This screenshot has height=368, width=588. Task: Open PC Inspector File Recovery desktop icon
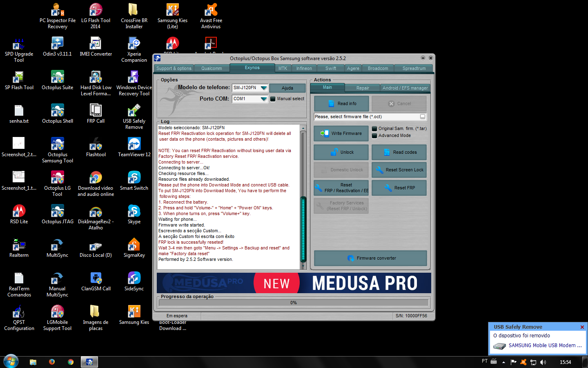coord(58,16)
